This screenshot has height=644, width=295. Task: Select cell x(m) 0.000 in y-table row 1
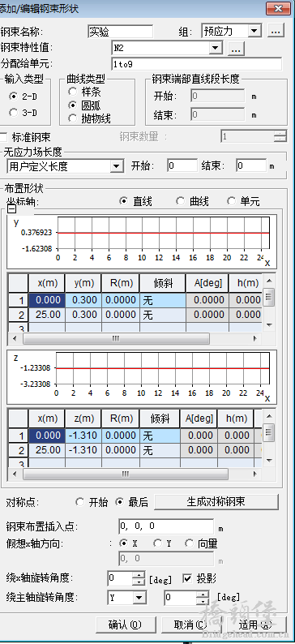tap(46, 300)
